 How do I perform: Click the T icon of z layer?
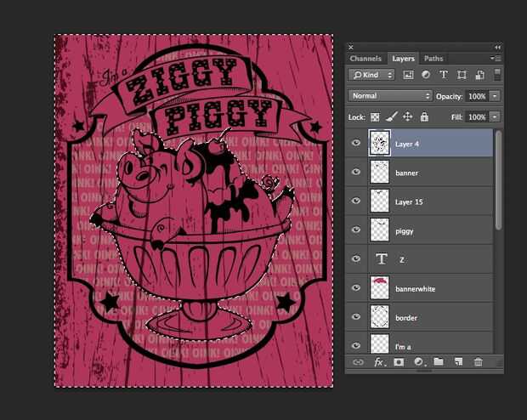[x=382, y=259]
